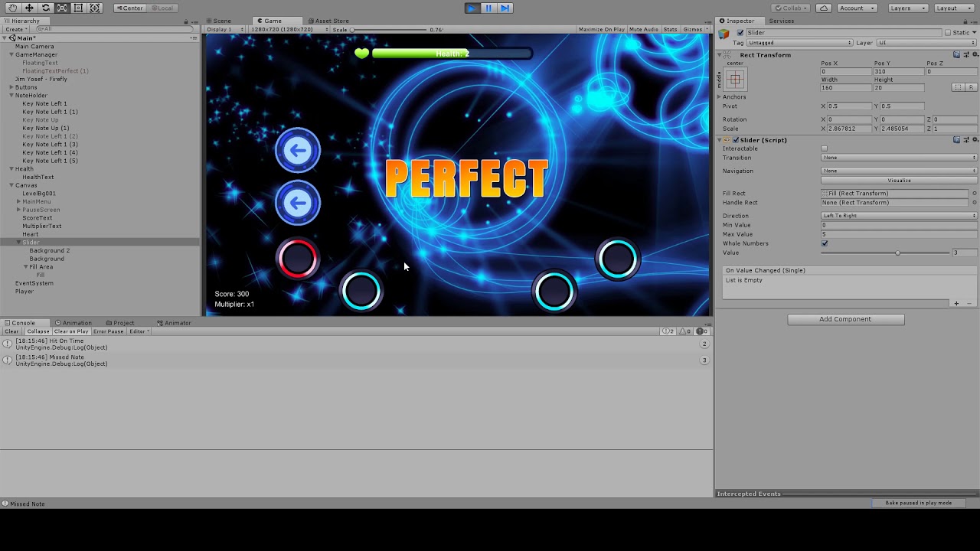Open the Anchors preset selector in Rect Transform
980x551 pixels.
click(734, 80)
